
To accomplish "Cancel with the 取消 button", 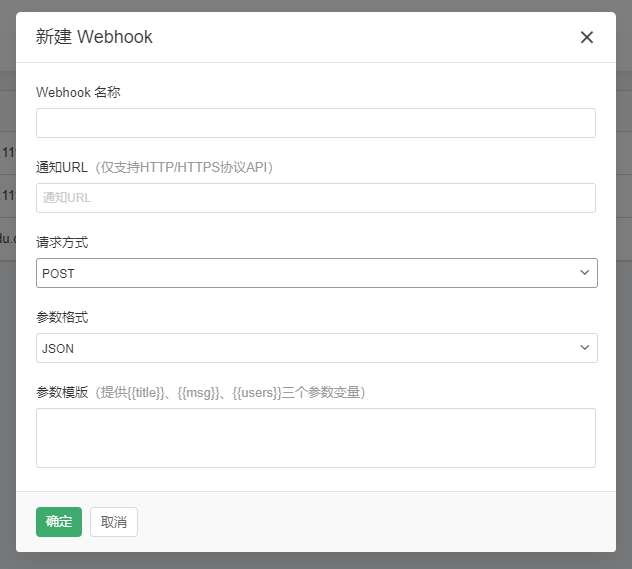I will tap(114, 522).
